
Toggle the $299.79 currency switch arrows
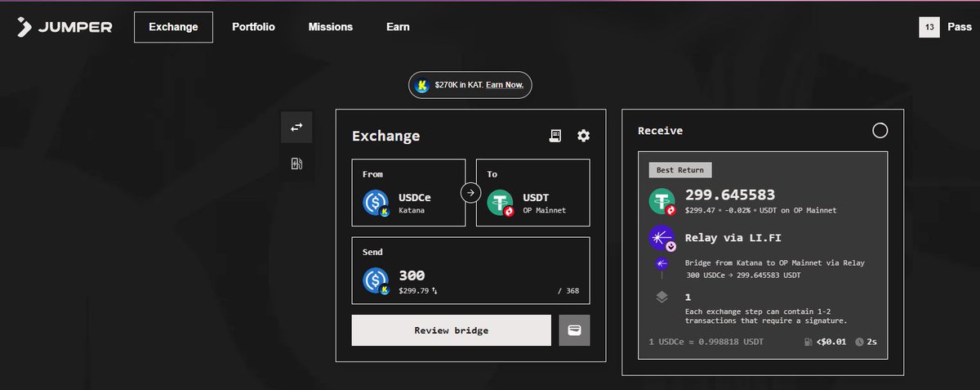click(434, 290)
